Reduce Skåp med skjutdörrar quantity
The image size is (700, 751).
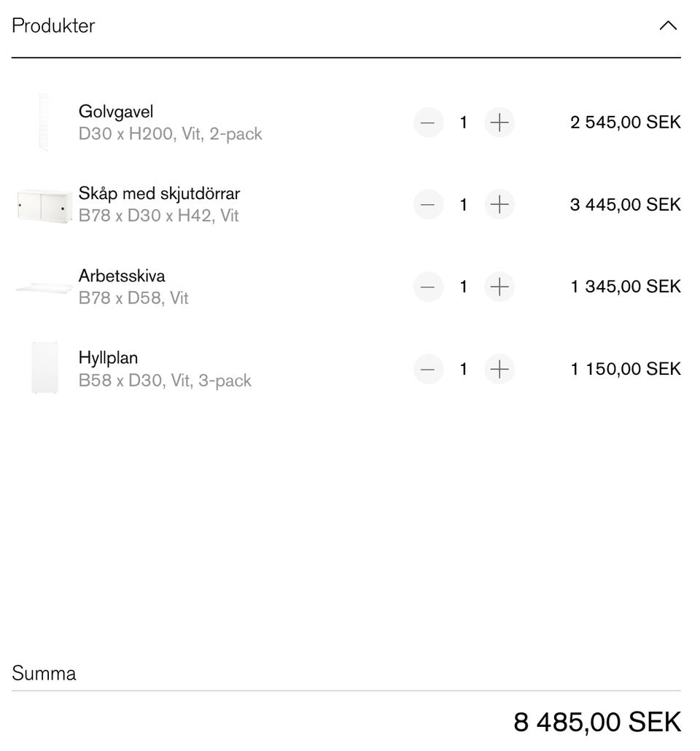click(x=428, y=205)
